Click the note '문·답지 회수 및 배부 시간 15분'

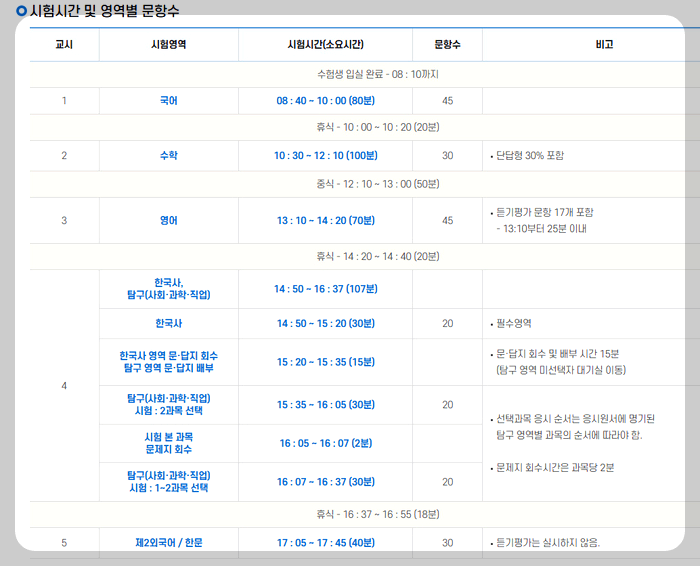tap(558, 354)
